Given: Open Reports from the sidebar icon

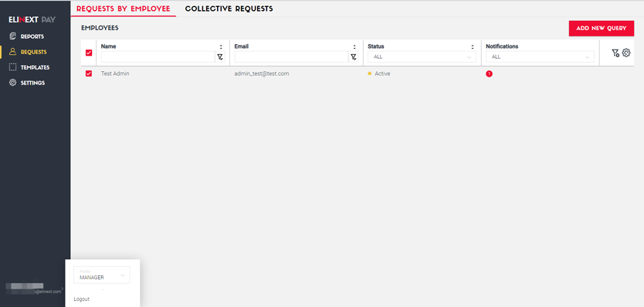Looking at the screenshot, I should (x=12, y=36).
